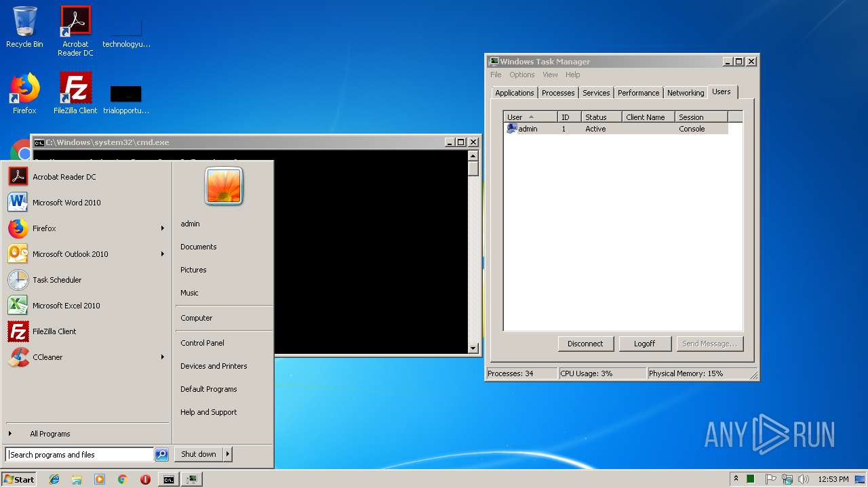Open Documents from Start menu
Viewport: 868px width, 488px height.
(223, 247)
